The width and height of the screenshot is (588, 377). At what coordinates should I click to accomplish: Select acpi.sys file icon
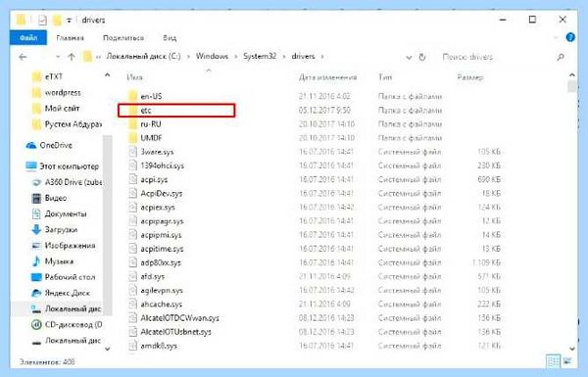point(132,179)
